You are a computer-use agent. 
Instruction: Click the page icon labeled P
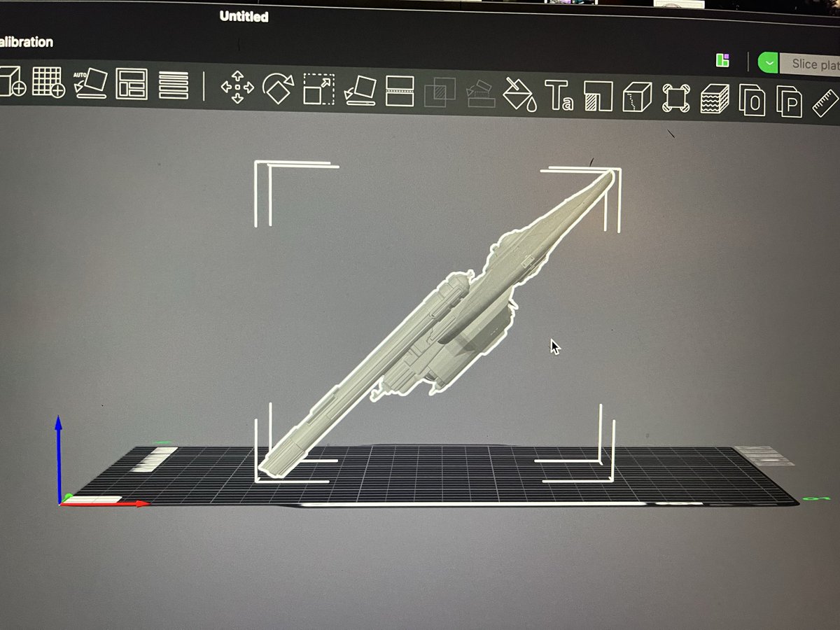pyautogui.click(x=790, y=101)
